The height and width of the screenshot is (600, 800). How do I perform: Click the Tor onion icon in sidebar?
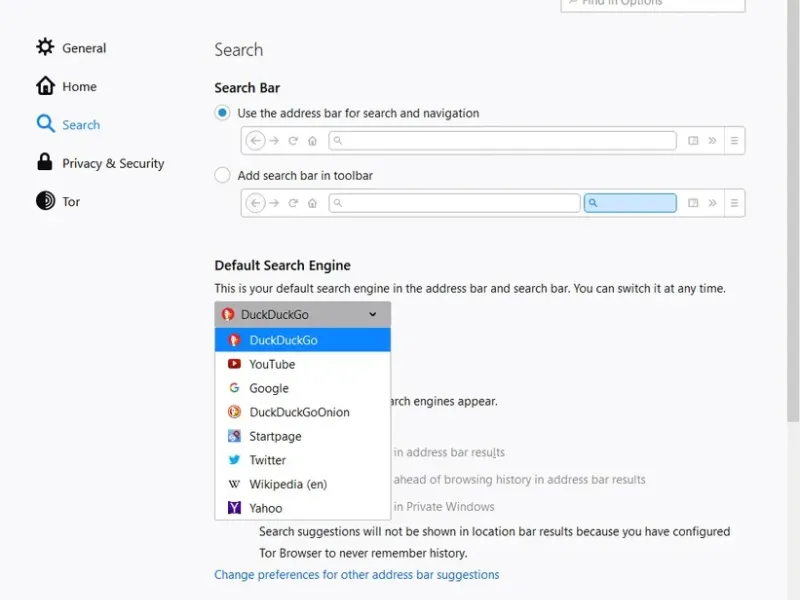click(x=45, y=201)
